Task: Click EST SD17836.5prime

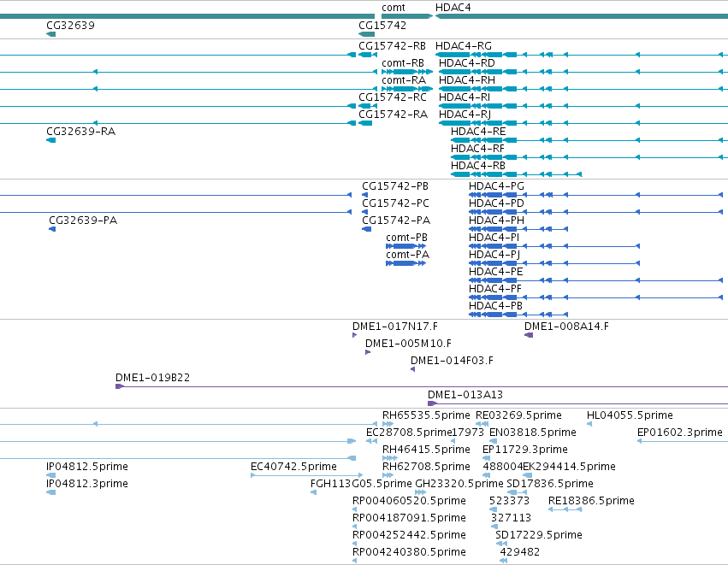Action: (x=550, y=485)
